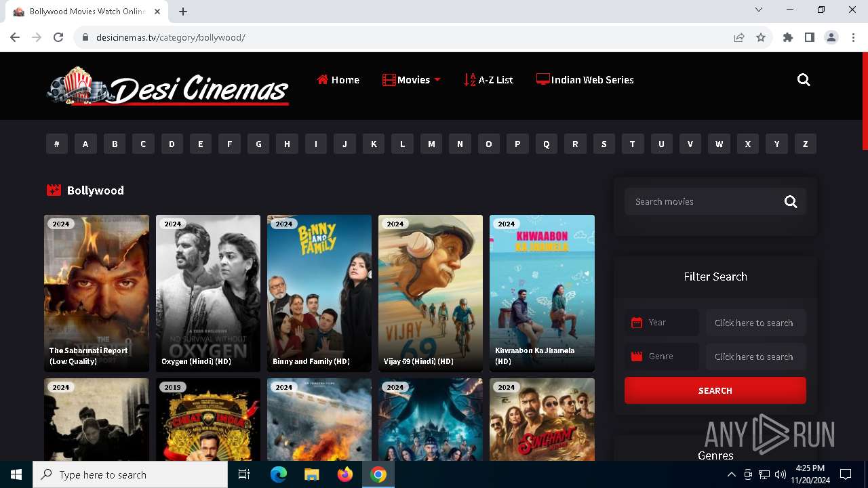
Task: Open Task View on the taskbar
Action: coord(244,474)
